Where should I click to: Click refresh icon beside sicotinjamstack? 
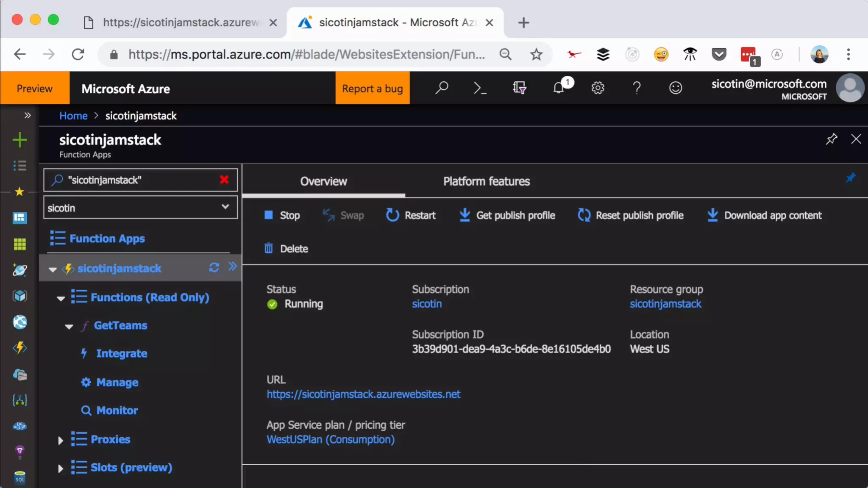click(x=214, y=268)
